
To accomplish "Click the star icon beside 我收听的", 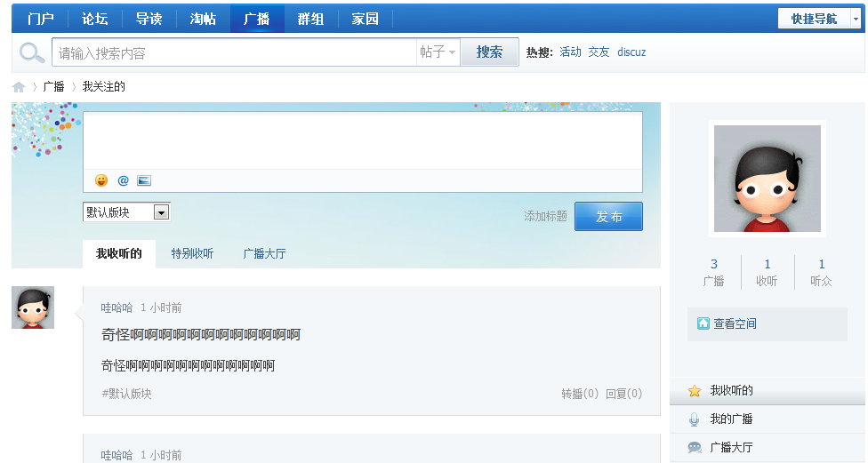I will pos(695,391).
